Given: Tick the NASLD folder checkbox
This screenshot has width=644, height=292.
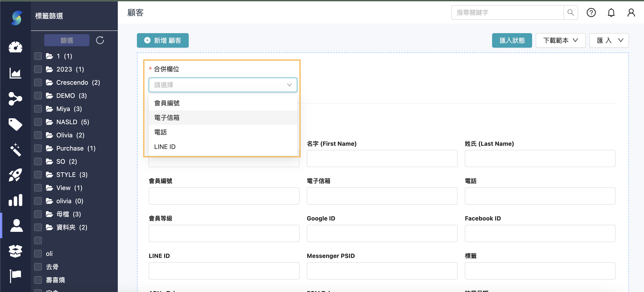Looking at the screenshot, I should click(x=38, y=122).
